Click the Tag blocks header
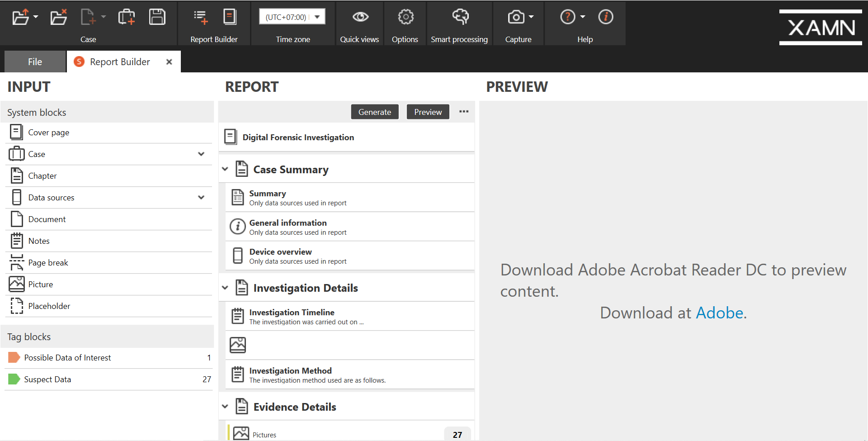 107,337
